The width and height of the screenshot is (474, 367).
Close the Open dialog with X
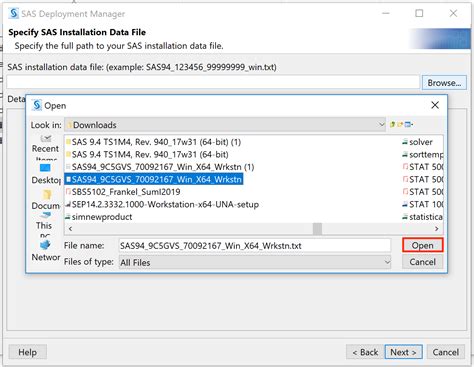pyautogui.click(x=435, y=105)
